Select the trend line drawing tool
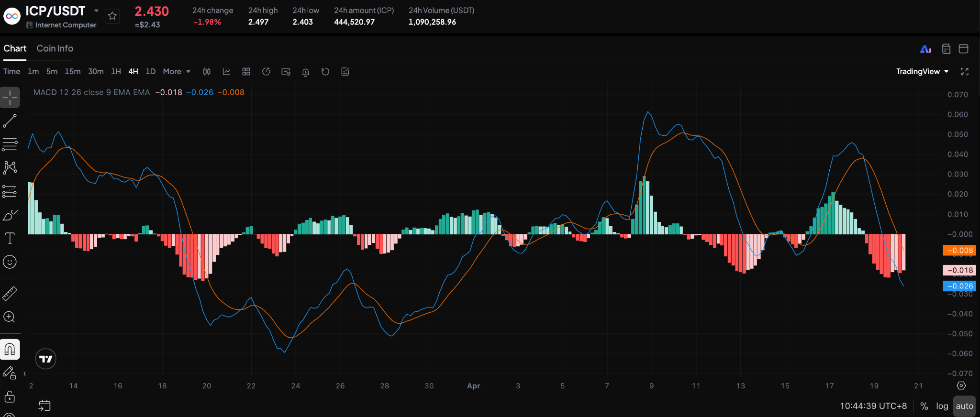This screenshot has width=980, height=417. pyautogui.click(x=10, y=121)
